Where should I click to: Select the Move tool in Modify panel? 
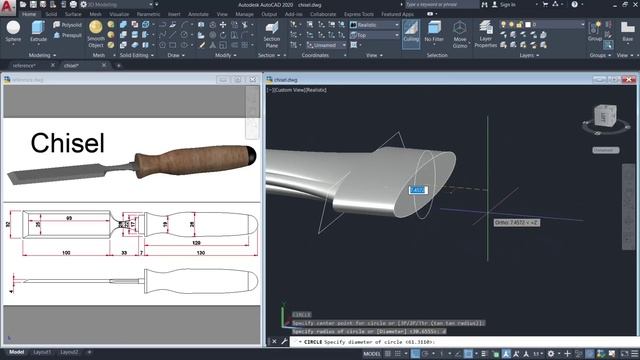[x=223, y=25]
